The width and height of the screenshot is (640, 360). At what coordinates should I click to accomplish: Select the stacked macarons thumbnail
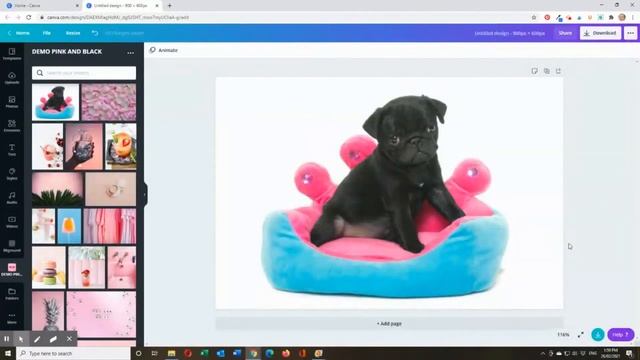(x=49, y=267)
